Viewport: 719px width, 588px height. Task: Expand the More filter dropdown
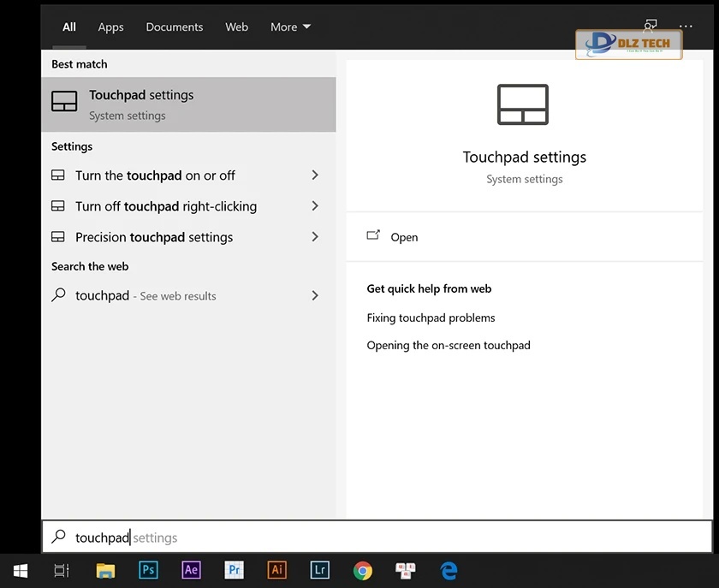[x=289, y=27]
